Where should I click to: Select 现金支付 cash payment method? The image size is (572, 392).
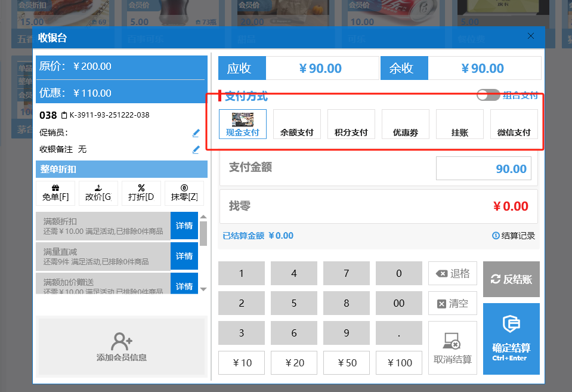coord(243,124)
